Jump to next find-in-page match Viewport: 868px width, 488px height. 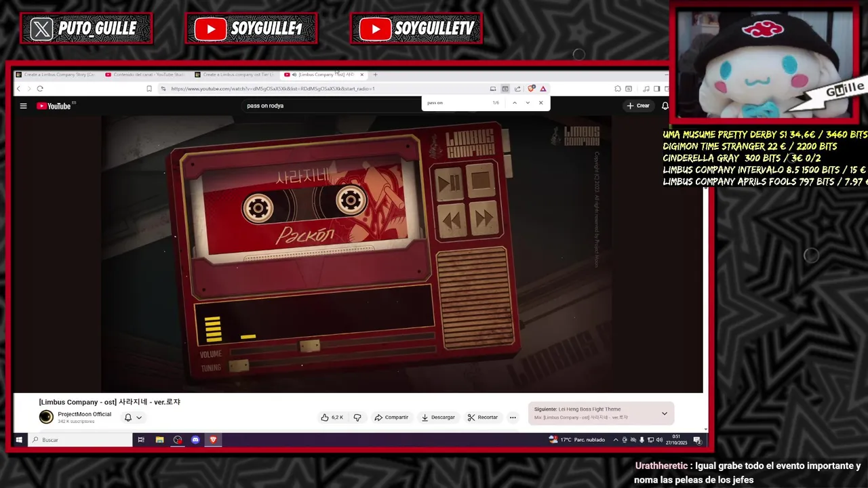(528, 103)
